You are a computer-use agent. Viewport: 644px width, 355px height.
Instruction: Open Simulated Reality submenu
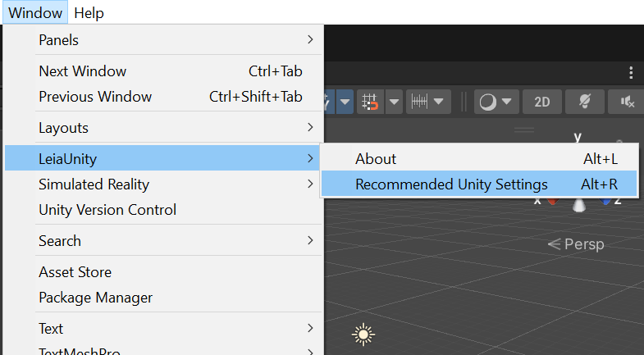click(163, 184)
